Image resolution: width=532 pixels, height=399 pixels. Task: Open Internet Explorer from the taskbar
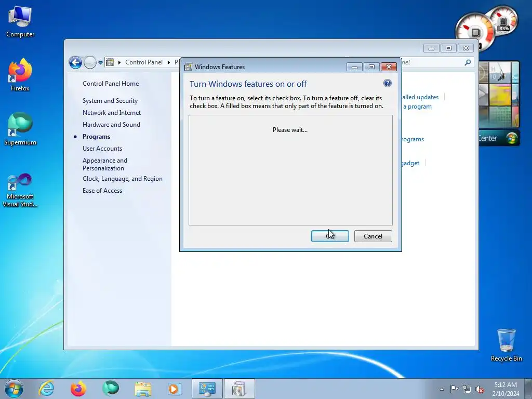click(46, 389)
